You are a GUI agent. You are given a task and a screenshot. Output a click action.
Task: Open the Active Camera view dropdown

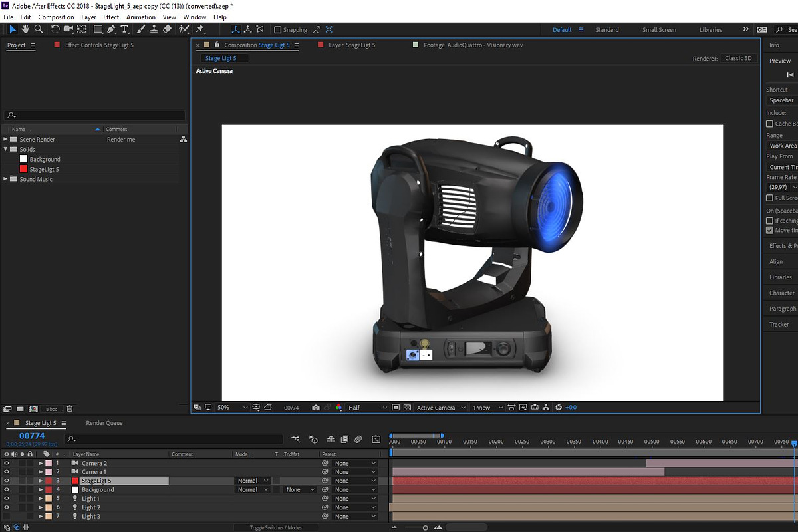pyautogui.click(x=440, y=408)
